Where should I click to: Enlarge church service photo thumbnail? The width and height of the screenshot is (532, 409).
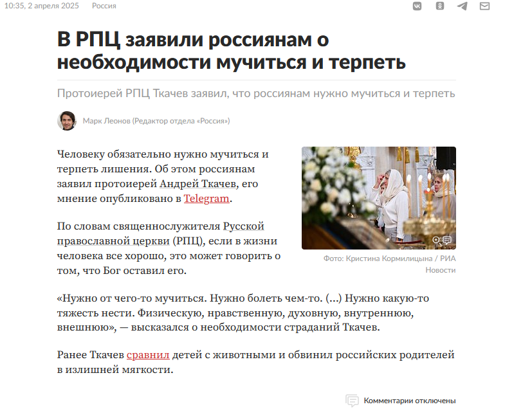pyautogui.click(x=379, y=198)
